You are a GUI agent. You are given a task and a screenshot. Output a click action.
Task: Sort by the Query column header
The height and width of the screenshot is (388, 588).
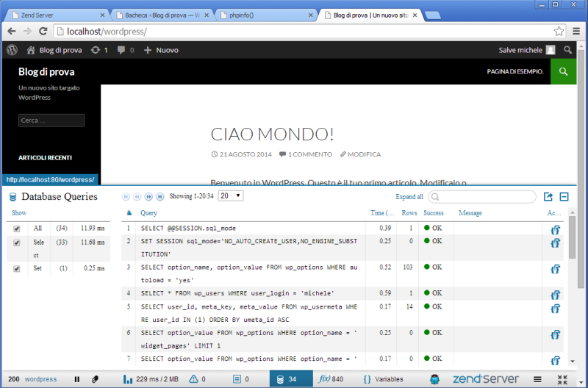click(x=149, y=213)
